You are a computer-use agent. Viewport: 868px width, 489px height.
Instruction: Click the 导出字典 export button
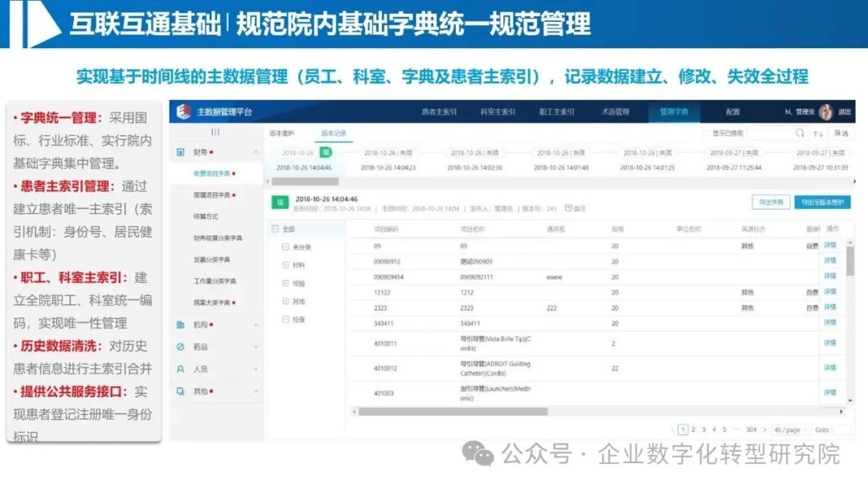click(x=772, y=202)
